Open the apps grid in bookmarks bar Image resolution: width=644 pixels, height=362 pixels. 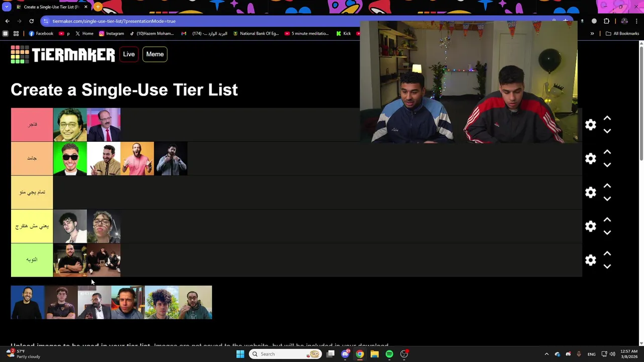(16, 34)
